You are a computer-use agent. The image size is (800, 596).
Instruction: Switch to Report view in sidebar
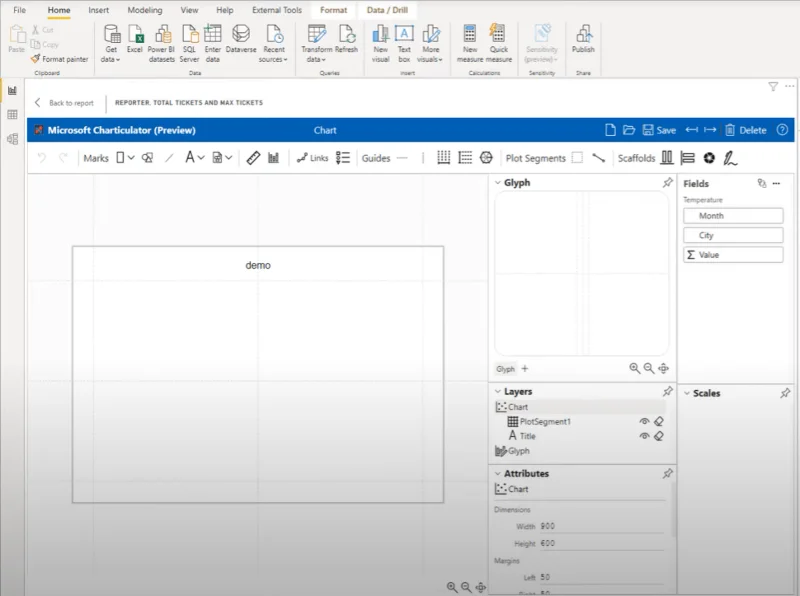(x=12, y=91)
